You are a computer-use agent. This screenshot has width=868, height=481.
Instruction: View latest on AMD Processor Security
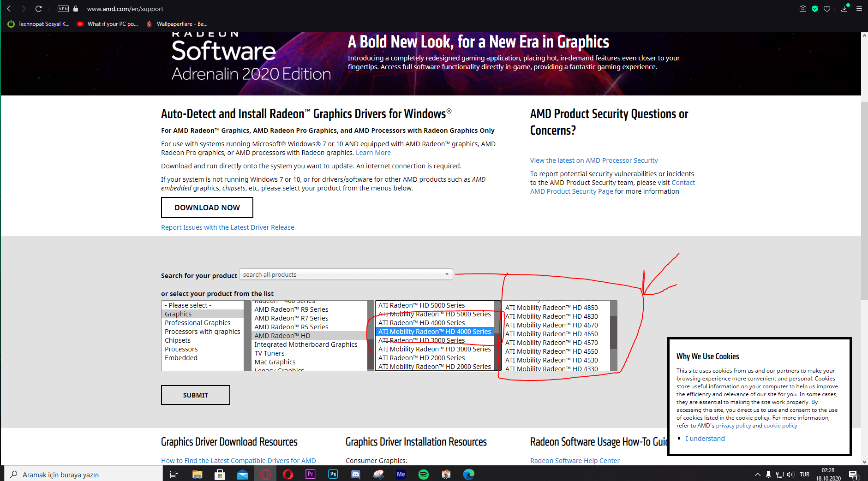click(594, 160)
